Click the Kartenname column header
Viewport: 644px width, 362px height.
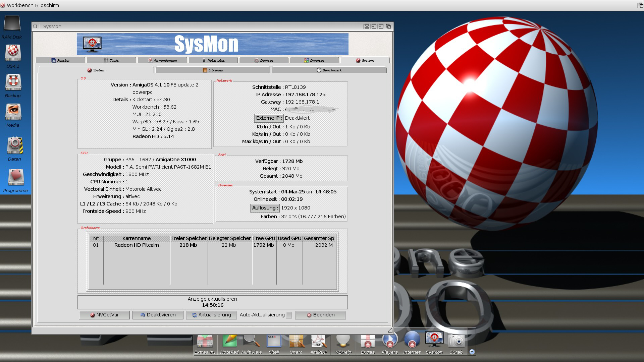coord(137,238)
